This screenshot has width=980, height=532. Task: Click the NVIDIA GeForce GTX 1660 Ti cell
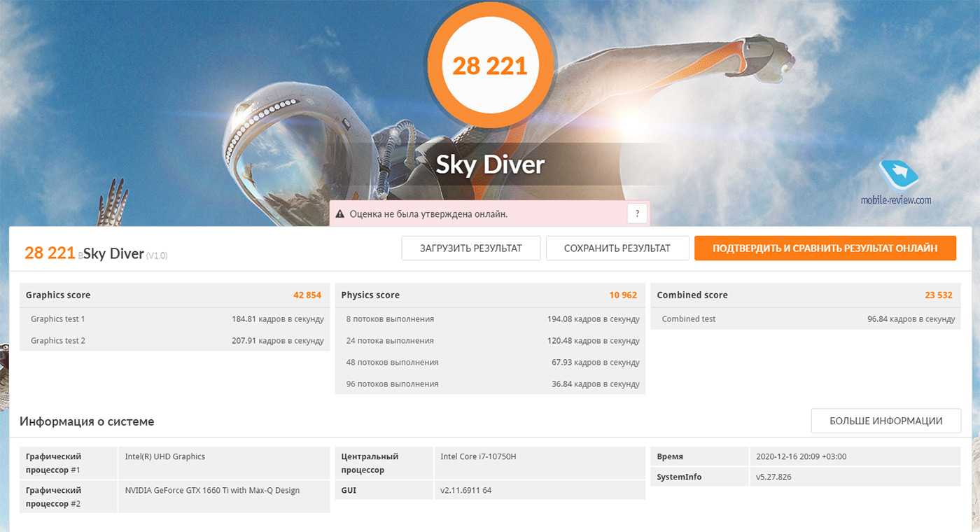pos(224,496)
